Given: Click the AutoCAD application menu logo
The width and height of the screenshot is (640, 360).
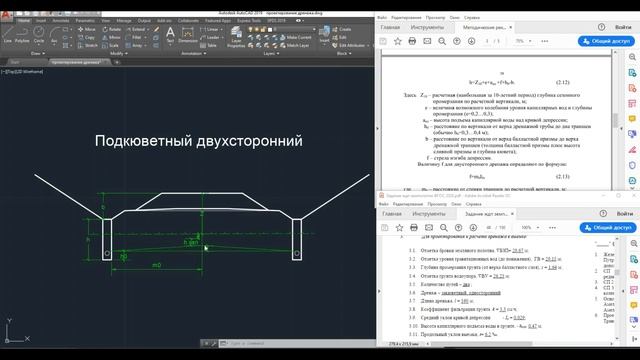Looking at the screenshot, I should [6, 16].
